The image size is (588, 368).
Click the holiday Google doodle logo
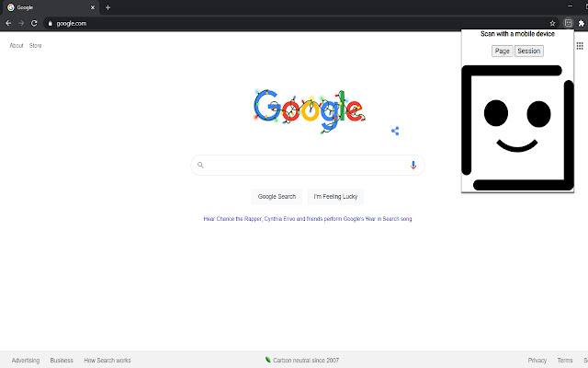pyautogui.click(x=310, y=110)
